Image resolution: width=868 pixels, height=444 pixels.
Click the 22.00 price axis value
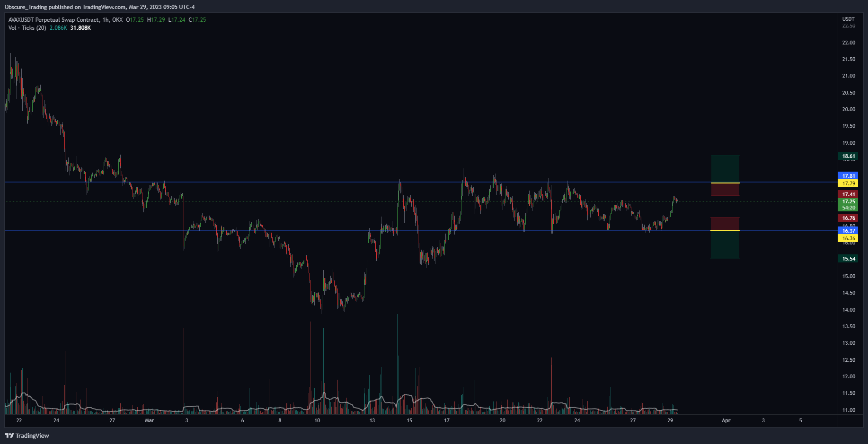pyautogui.click(x=849, y=43)
